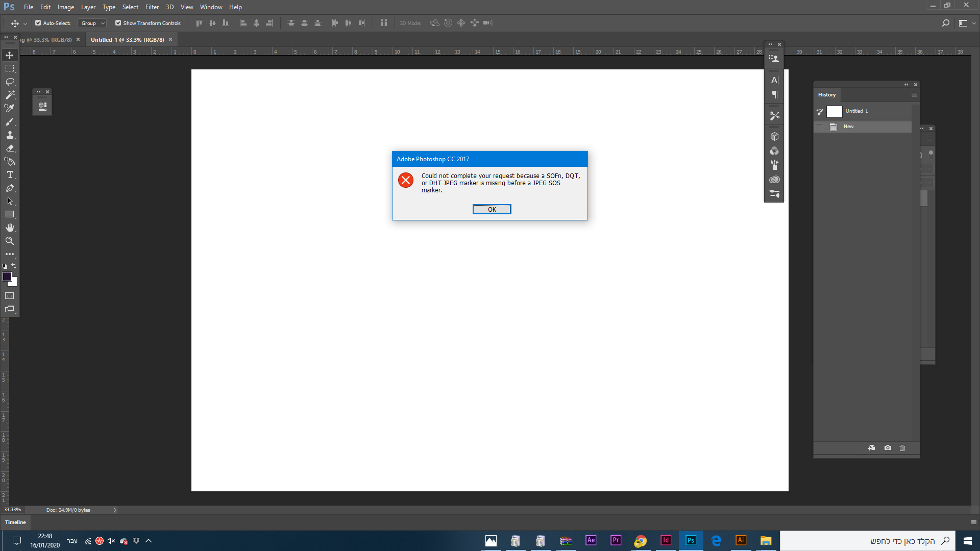Switch to the Untitled-1 document tab
This screenshot has width=980, height=551.
pos(128,40)
